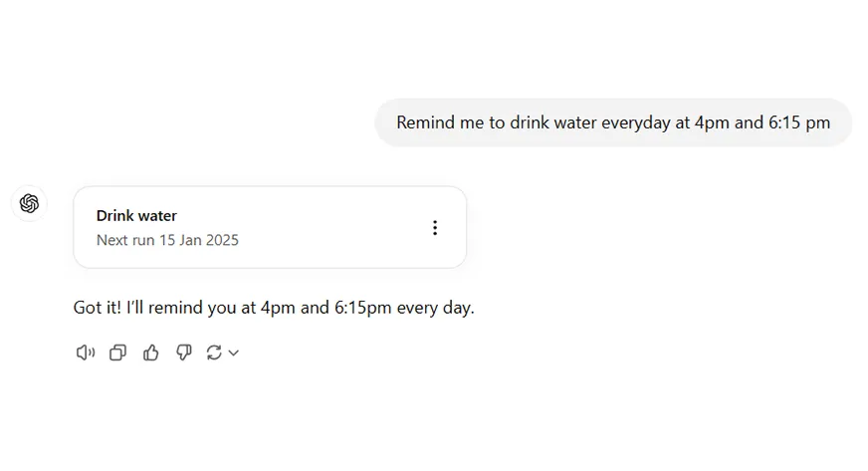This screenshot has width=868, height=471.
Task: Click "4pm" in the assistant reply text
Action: tap(278, 307)
